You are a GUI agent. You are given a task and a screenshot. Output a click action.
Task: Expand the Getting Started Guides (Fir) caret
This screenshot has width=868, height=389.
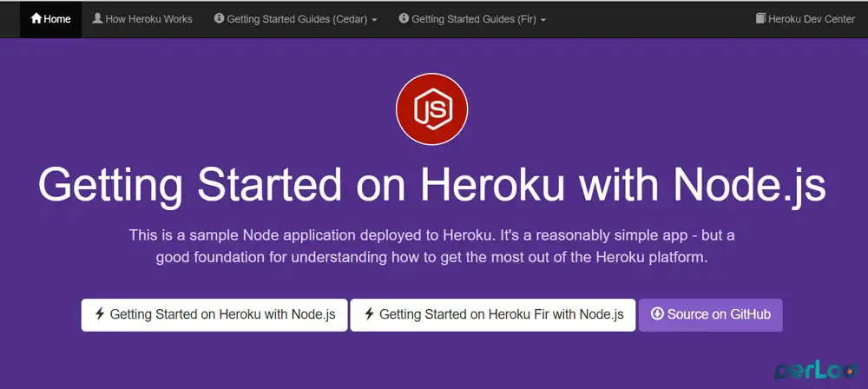pyautogui.click(x=543, y=20)
